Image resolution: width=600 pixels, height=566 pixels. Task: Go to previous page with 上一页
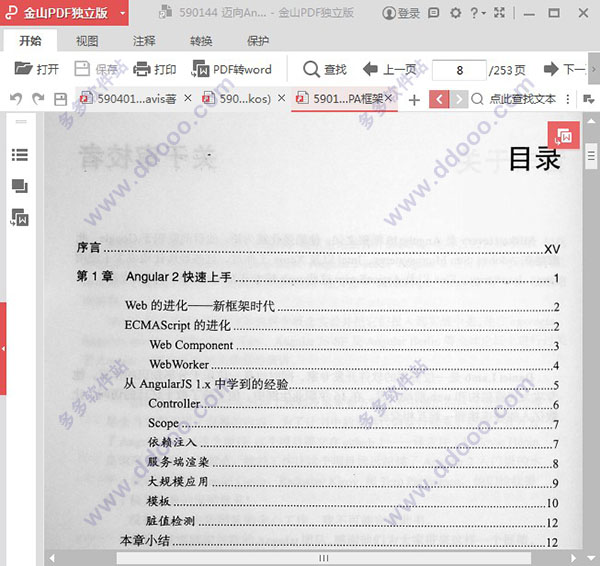[x=390, y=69]
